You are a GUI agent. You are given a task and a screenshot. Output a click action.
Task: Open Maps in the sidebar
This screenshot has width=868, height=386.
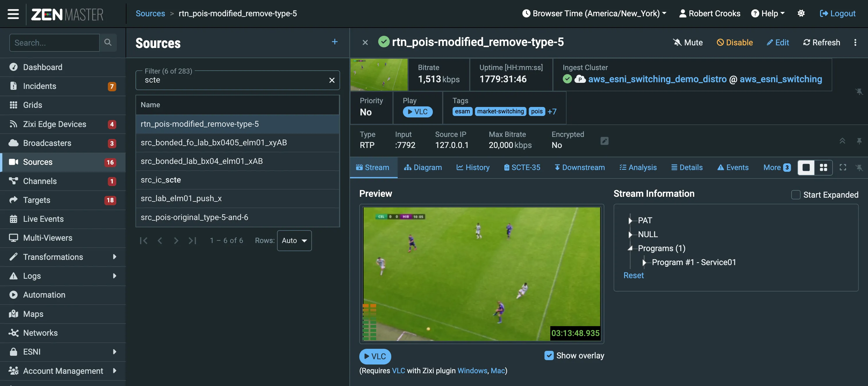63,314
